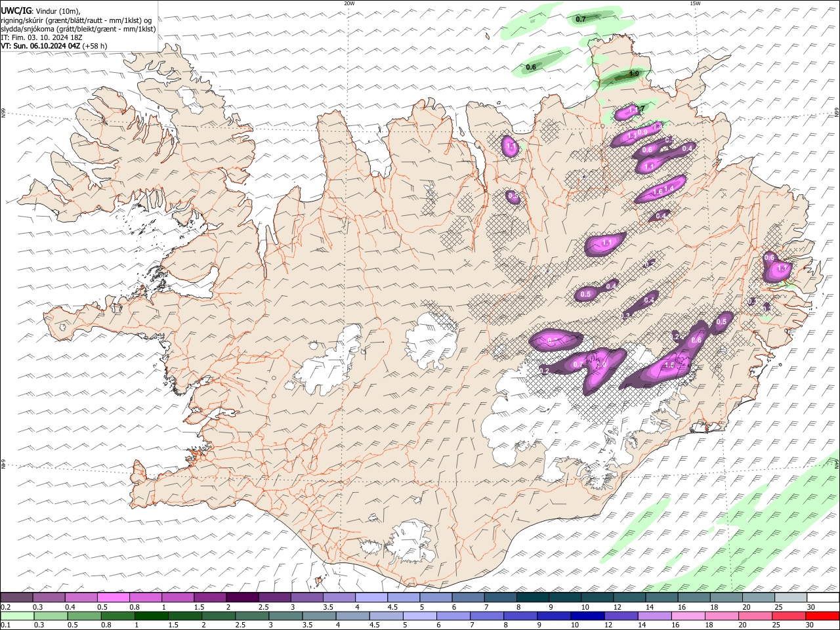
Task: Click the '0.2' tick label in the upper legend
Action: (5, 607)
